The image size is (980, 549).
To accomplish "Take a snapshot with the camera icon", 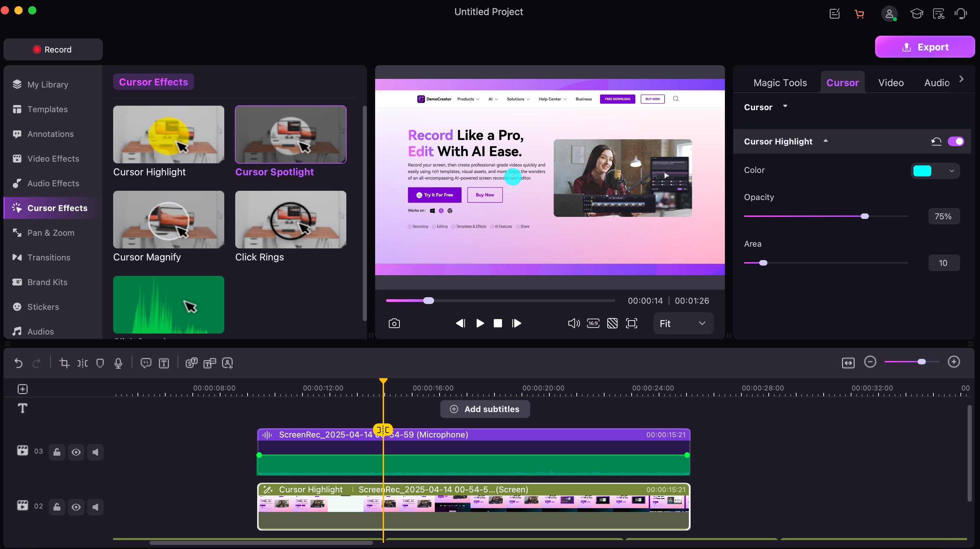I will coord(394,323).
